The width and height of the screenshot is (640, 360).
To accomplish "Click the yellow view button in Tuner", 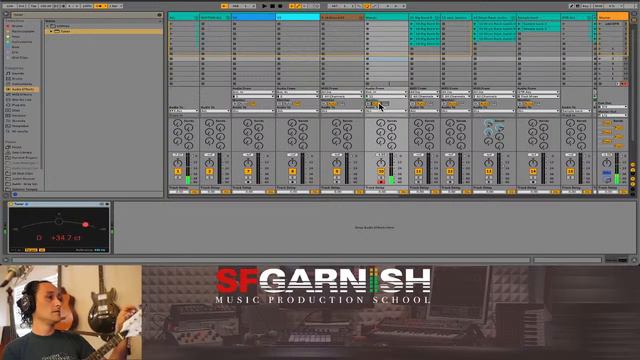I will [31, 250].
